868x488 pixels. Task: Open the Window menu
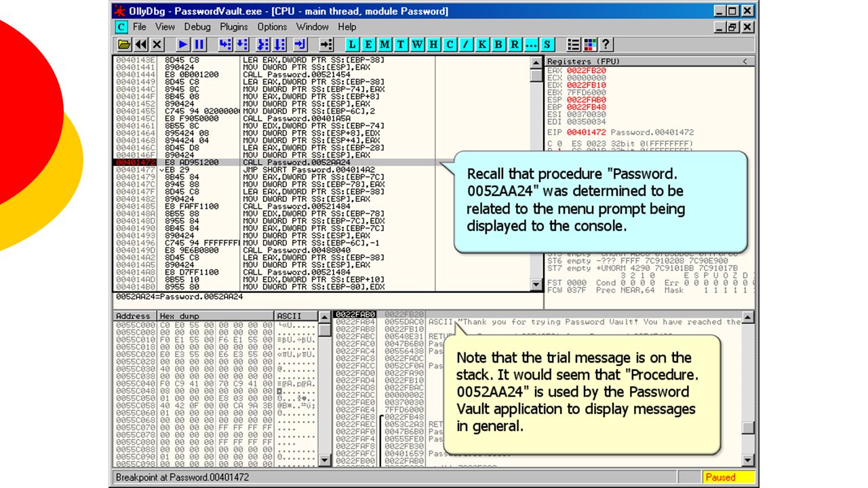(x=313, y=27)
